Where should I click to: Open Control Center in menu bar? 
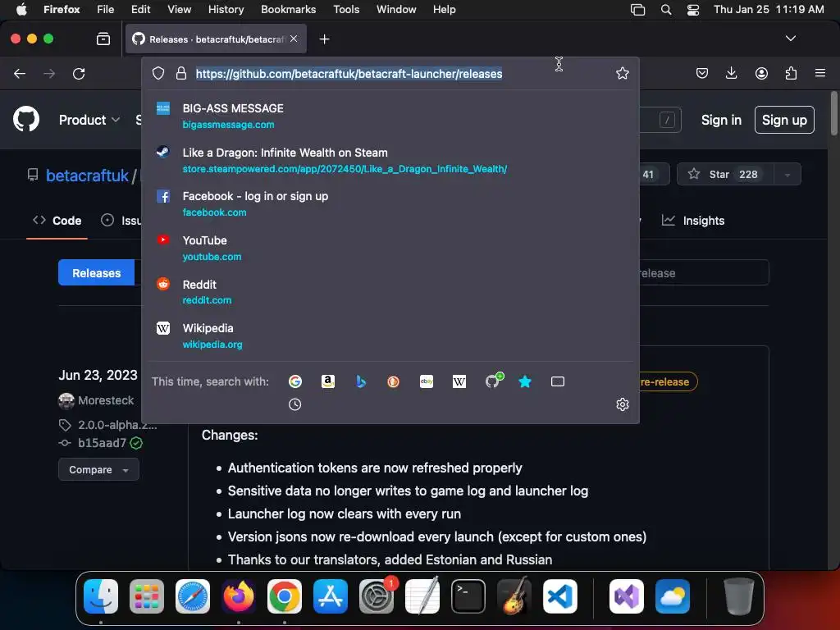[693, 9]
